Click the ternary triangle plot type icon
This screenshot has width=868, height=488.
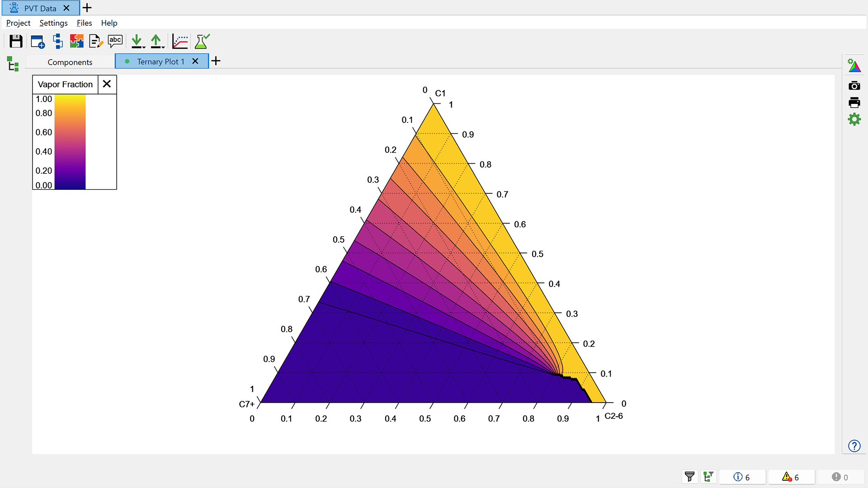[x=854, y=66]
